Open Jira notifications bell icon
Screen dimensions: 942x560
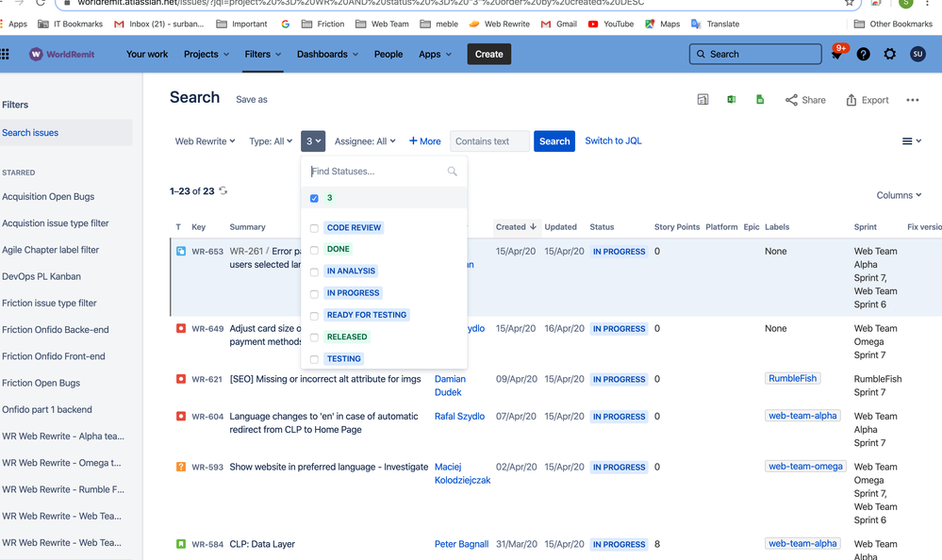point(837,54)
